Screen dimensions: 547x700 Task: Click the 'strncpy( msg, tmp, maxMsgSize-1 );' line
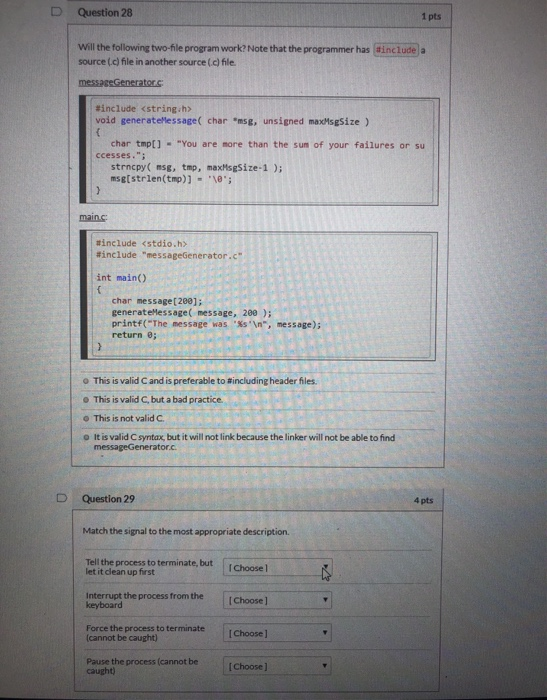(196, 168)
